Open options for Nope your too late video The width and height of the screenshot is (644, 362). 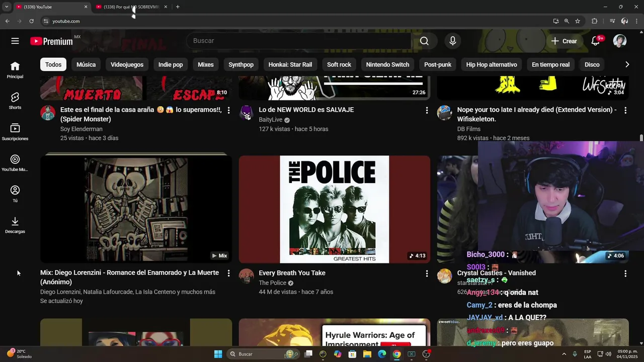pyautogui.click(x=625, y=110)
